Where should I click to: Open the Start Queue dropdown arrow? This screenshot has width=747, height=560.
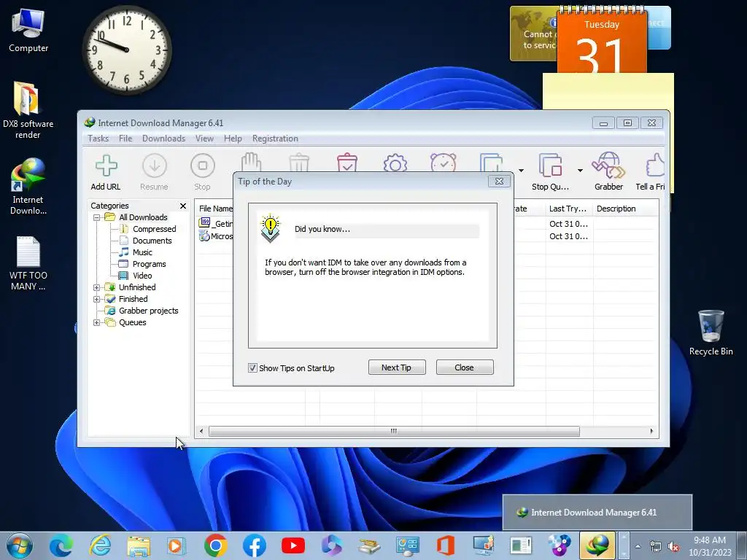point(521,171)
